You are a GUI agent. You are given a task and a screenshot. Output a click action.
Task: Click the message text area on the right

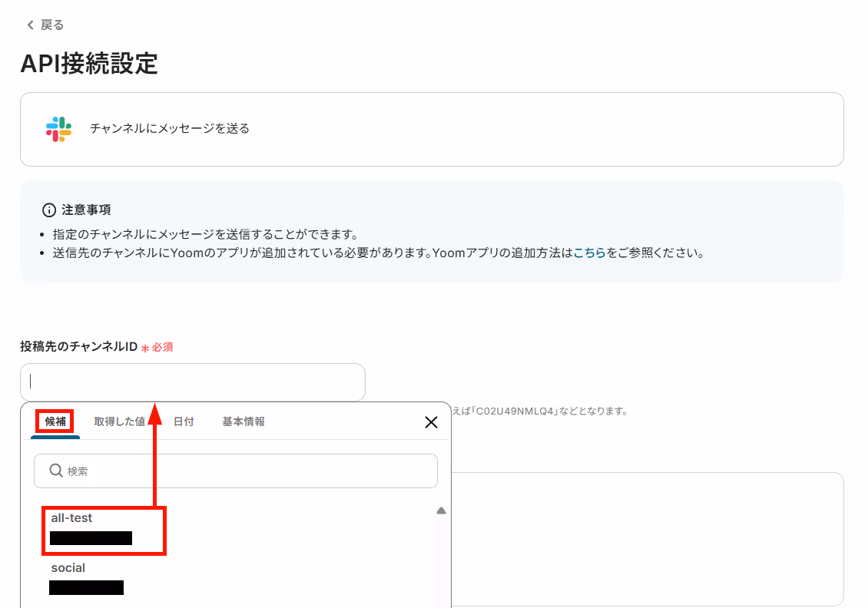point(648,540)
